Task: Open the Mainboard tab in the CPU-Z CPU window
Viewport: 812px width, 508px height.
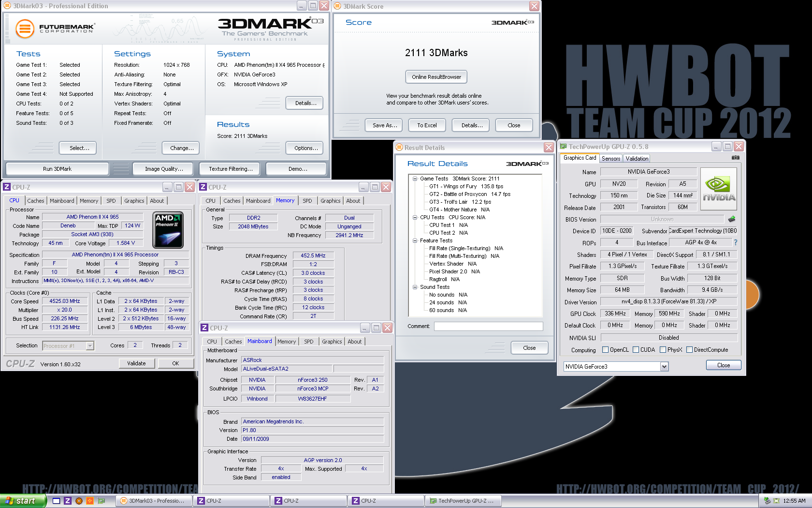Action: [62, 201]
